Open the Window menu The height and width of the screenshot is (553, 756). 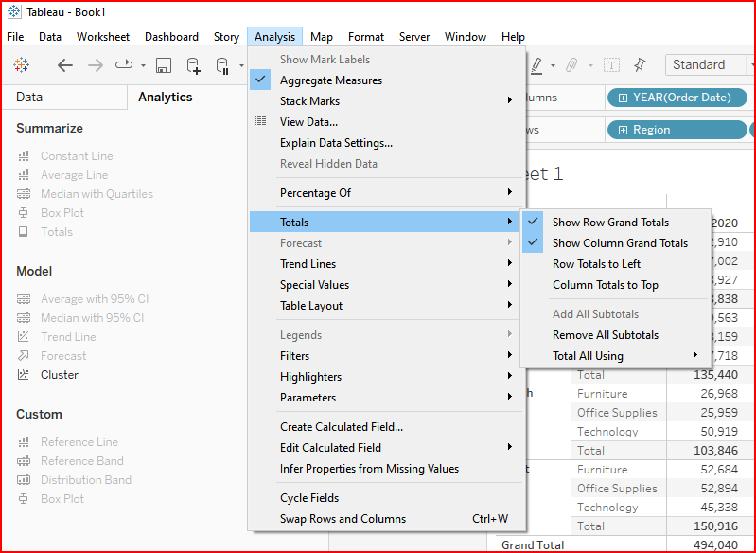click(x=465, y=37)
